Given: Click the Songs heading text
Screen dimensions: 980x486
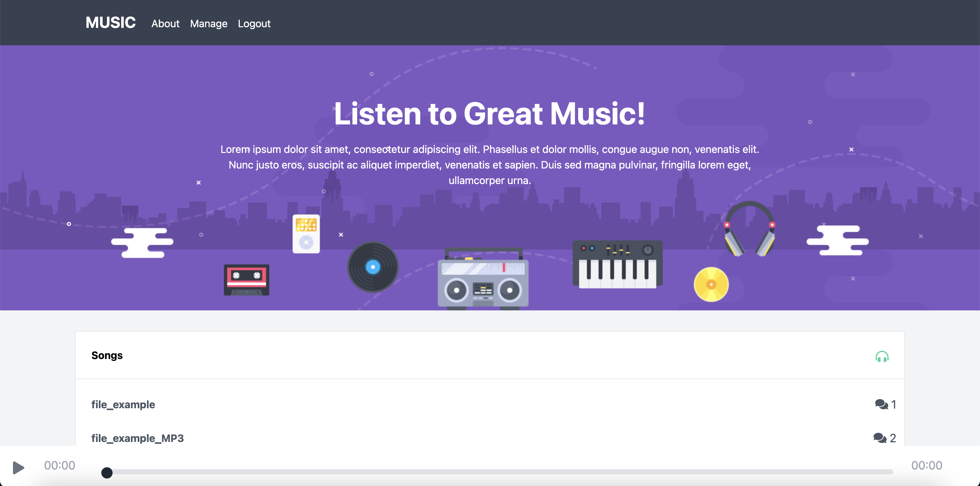Looking at the screenshot, I should [107, 355].
